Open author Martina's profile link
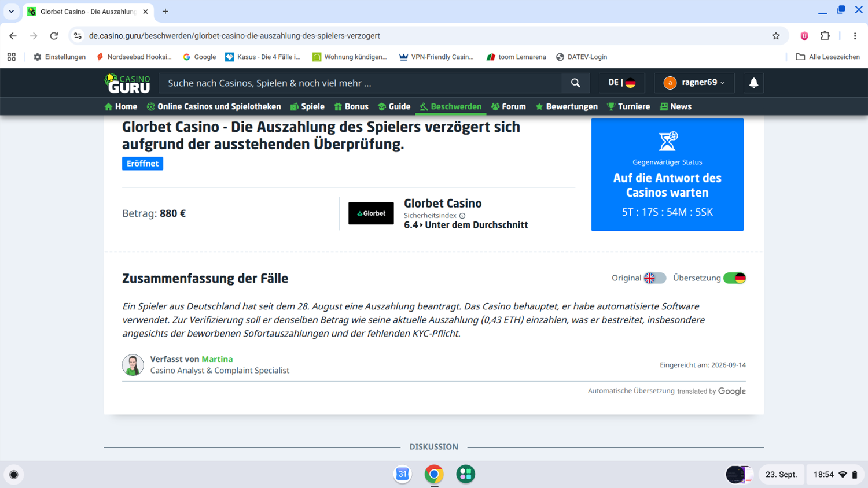The image size is (868, 488). 217,359
